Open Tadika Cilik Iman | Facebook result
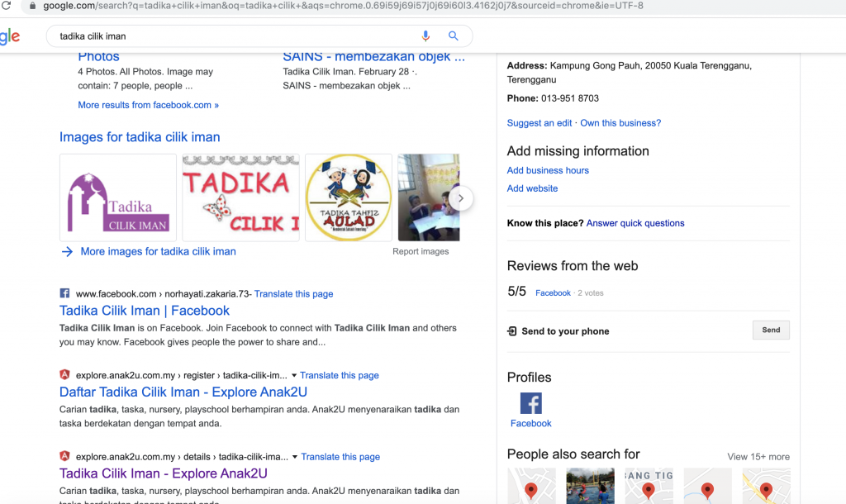The image size is (846, 504). pos(145,311)
